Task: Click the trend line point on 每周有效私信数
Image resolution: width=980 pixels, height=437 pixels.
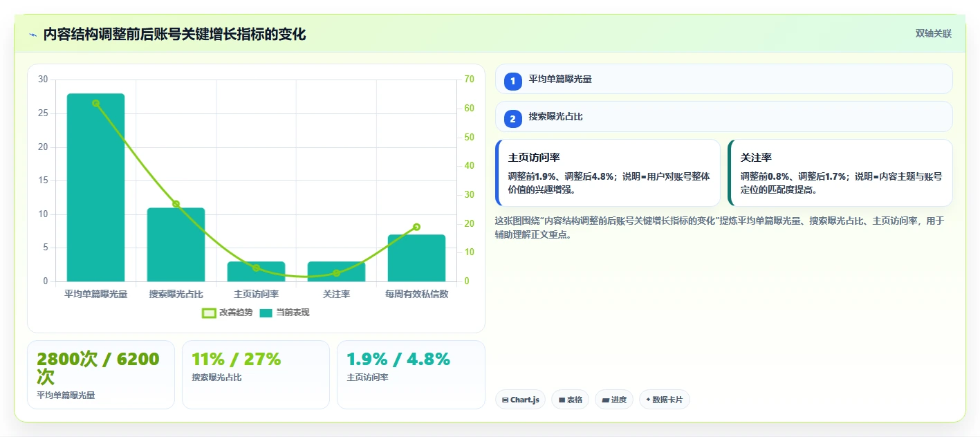Action: coord(416,227)
